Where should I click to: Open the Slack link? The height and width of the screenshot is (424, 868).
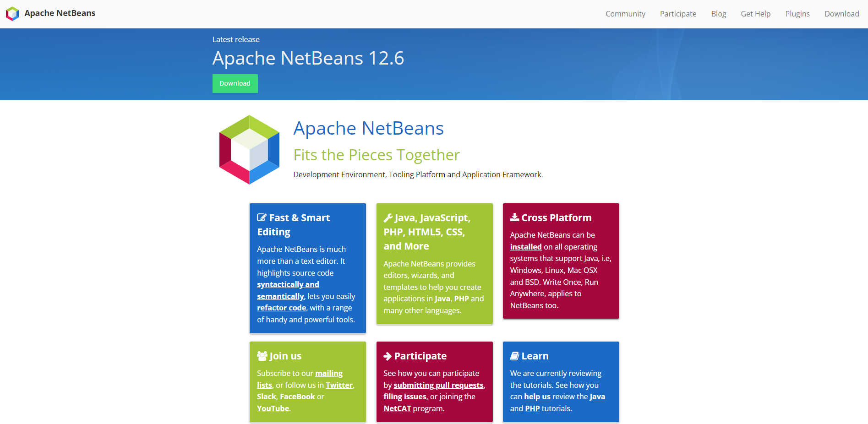(x=266, y=397)
